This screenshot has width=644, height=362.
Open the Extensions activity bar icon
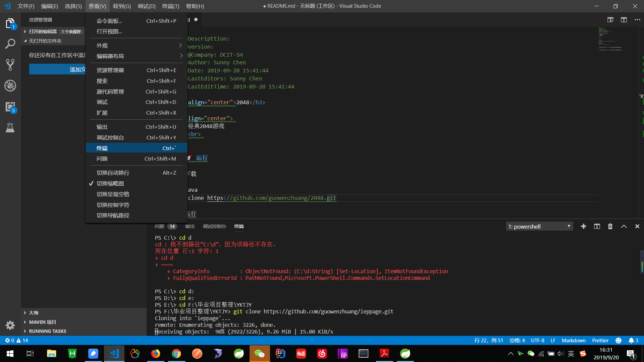click(10, 107)
